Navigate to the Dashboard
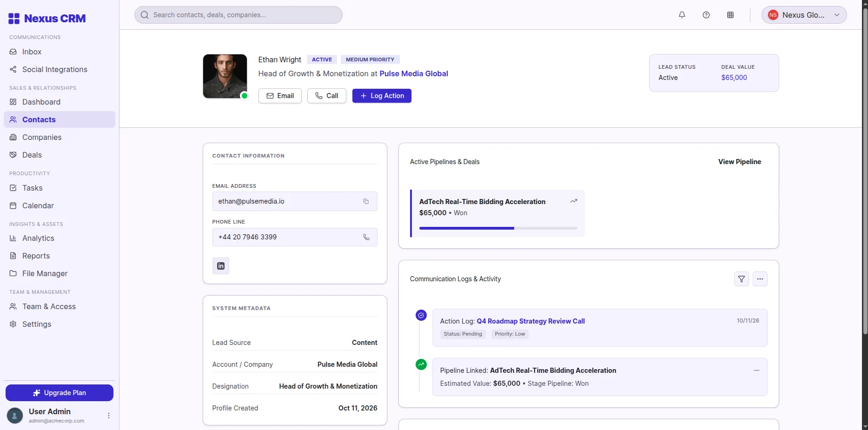Image resolution: width=868 pixels, height=430 pixels. tap(60, 102)
